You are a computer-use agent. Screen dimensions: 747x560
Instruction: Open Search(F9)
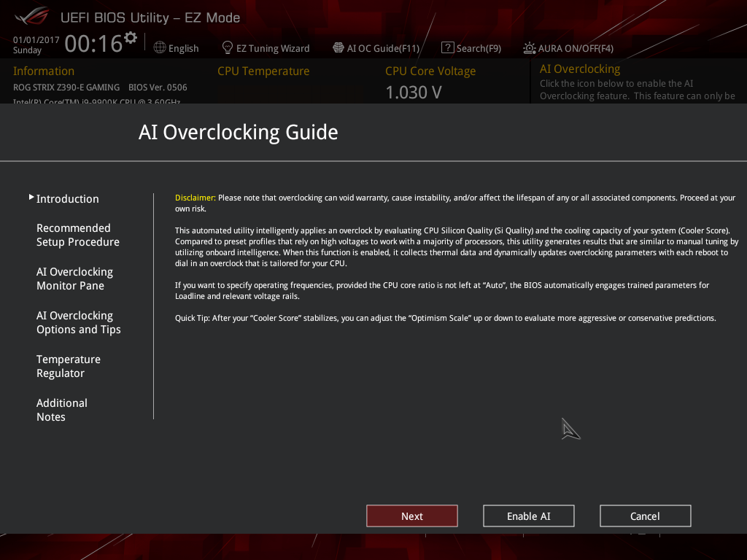pyautogui.click(x=479, y=48)
